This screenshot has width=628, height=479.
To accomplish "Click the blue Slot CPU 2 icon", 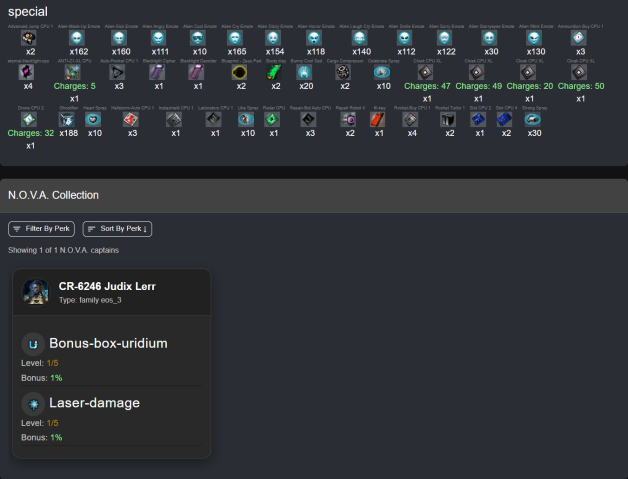I will (x=479, y=119).
